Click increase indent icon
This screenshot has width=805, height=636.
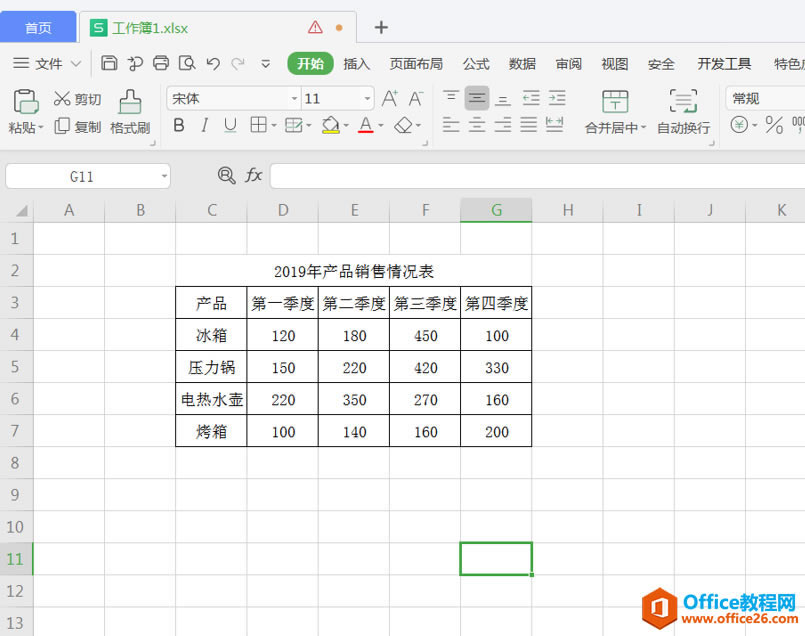point(557,98)
